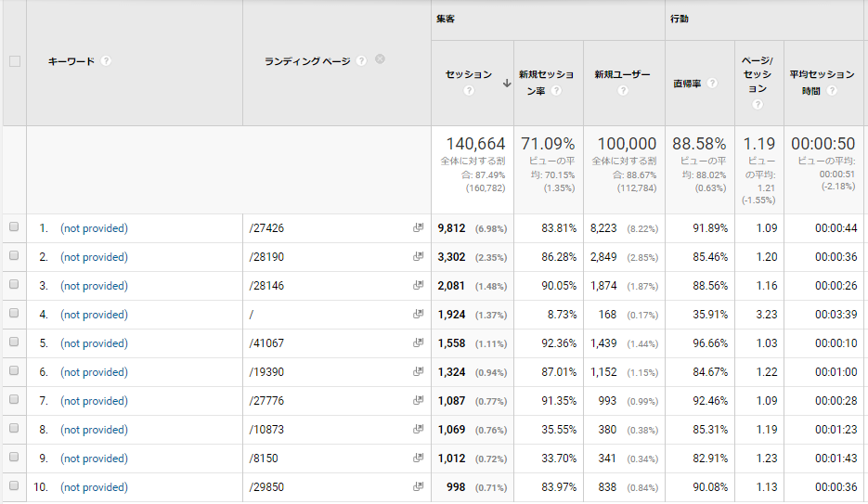
Task: Open landing page /28146 in new window icon
Action: click(418, 286)
